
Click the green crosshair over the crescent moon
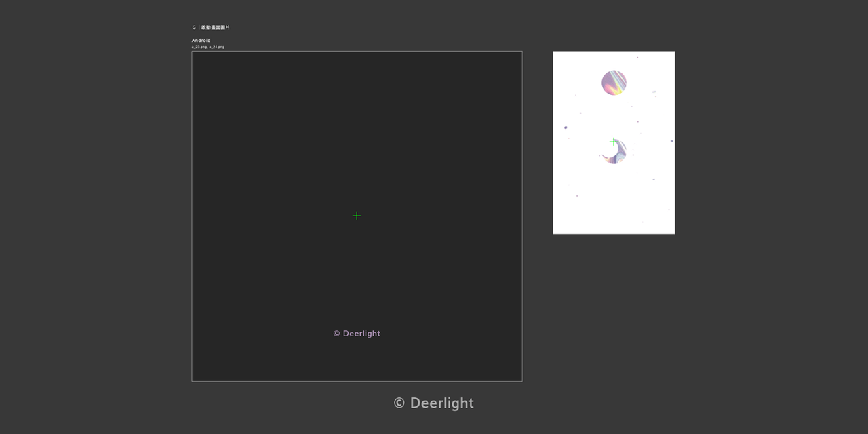pos(613,142)
